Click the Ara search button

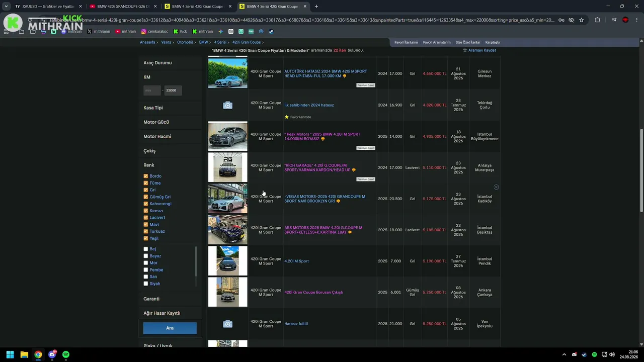click(x=170, y=328)
